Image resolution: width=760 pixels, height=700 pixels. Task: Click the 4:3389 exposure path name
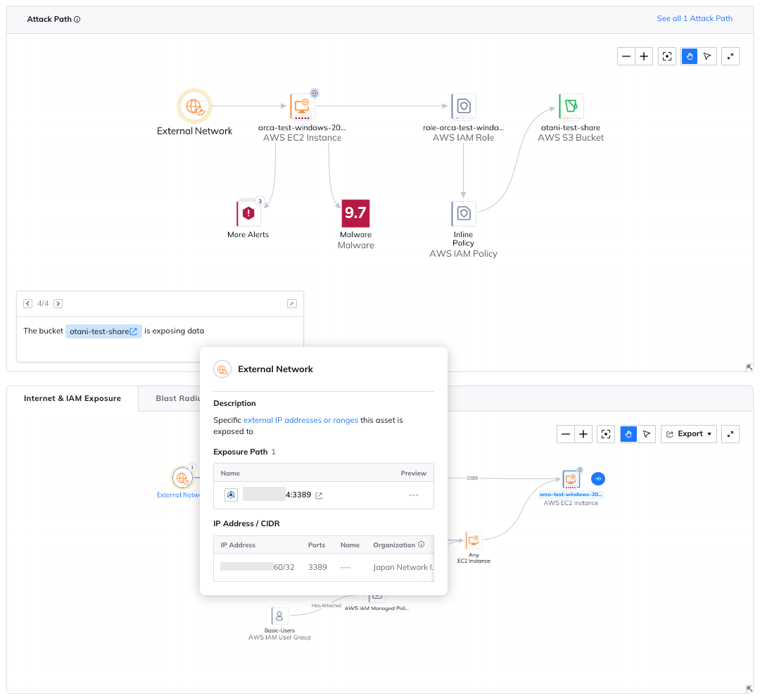point(298,495)
